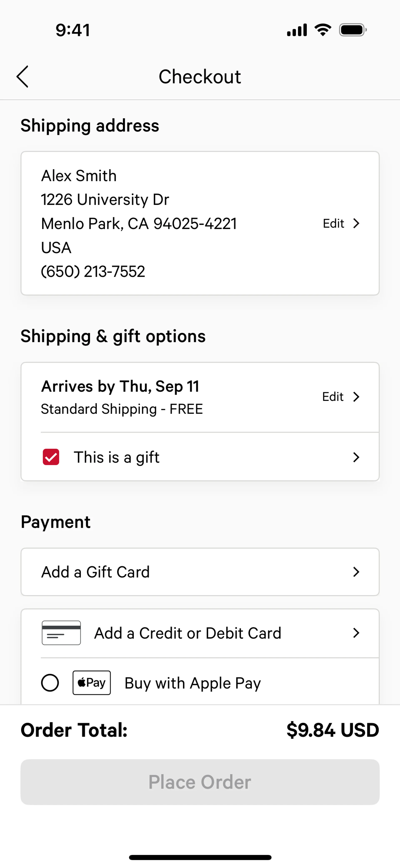
Task: Select the Buy with Apple Pay radio button
Action: click(x=50, y=683)
